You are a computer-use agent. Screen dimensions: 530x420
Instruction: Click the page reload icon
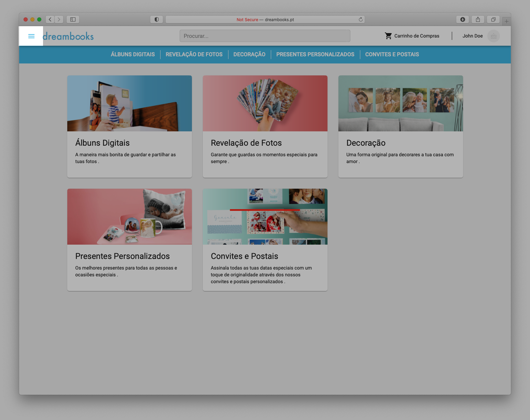(361, 19)
